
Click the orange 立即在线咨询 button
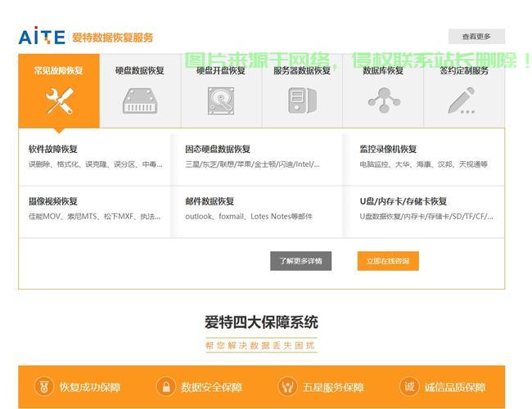pos(388,261)
